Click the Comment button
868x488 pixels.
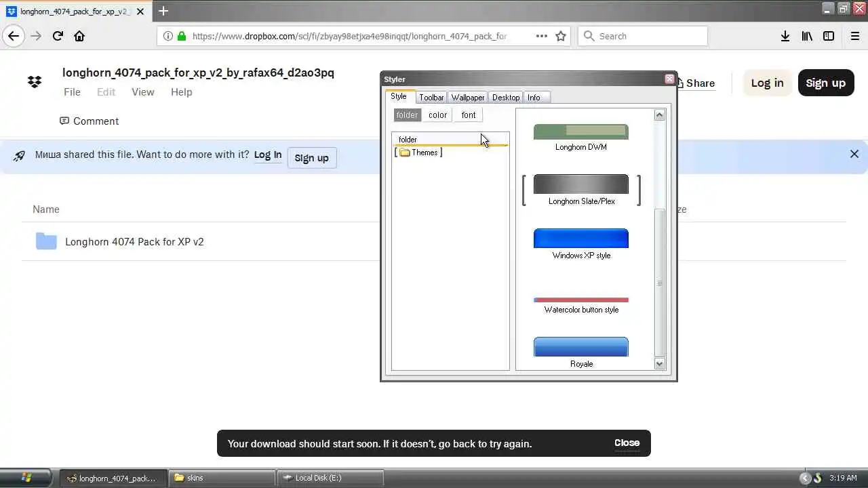(89, 121)
